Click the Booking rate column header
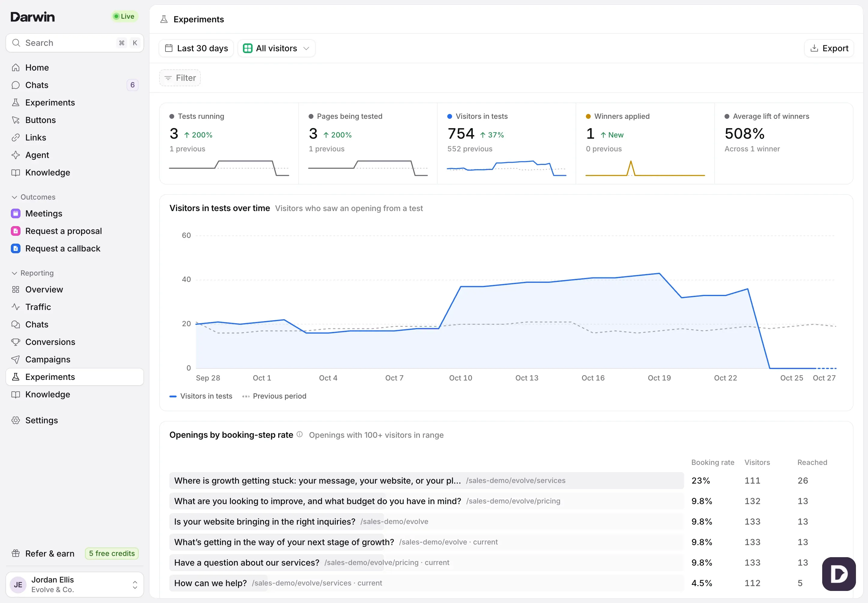Image resolution: width=868 pixels, height=603 pixels. click(713, 463)
